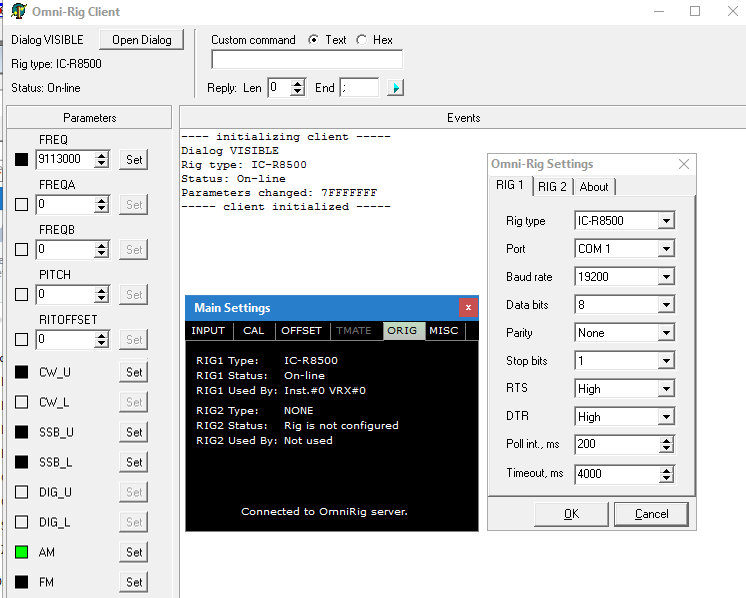Viewport: 746px width, 598px height.
Task: Click 'Connected to OmniRig server.' text
Action: (324, 512)
